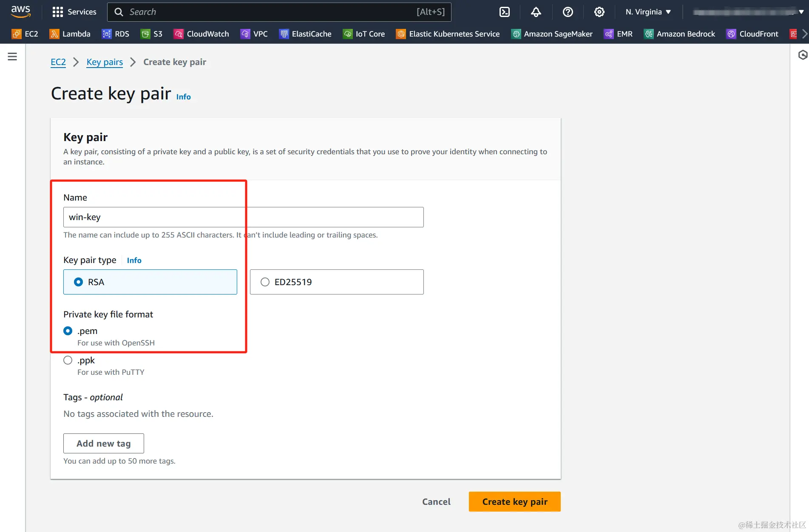Open the N. Virginia region dropdown
This screenshot has width=809, height=532.
[x=648, y=12]
